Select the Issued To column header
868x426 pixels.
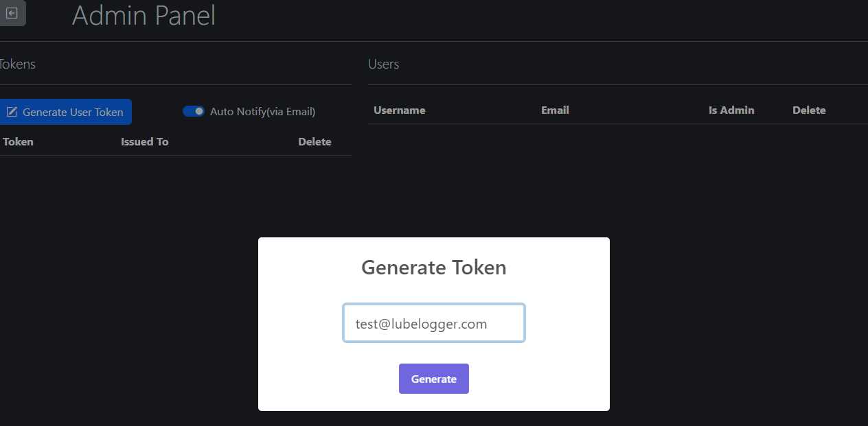click(x=144, y=142)
